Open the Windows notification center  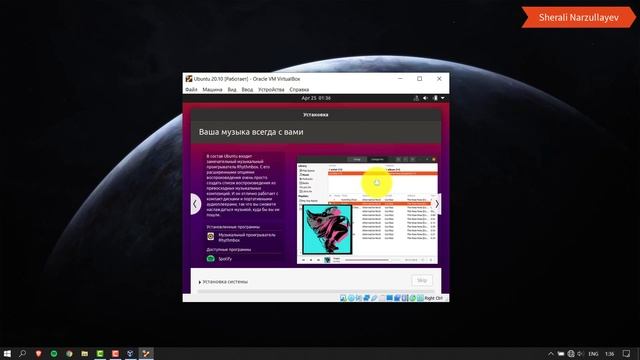pos(627,353)
